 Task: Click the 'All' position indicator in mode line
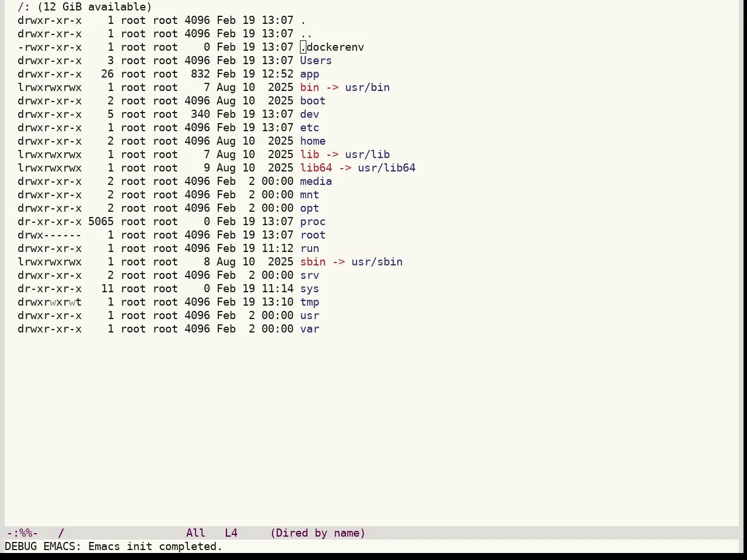coord(196,533)
